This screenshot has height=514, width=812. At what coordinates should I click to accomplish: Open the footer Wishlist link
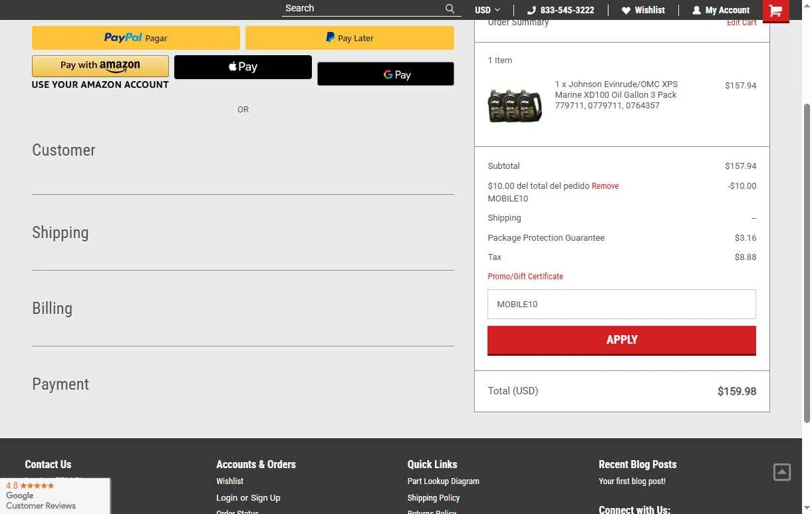(229, 481)
